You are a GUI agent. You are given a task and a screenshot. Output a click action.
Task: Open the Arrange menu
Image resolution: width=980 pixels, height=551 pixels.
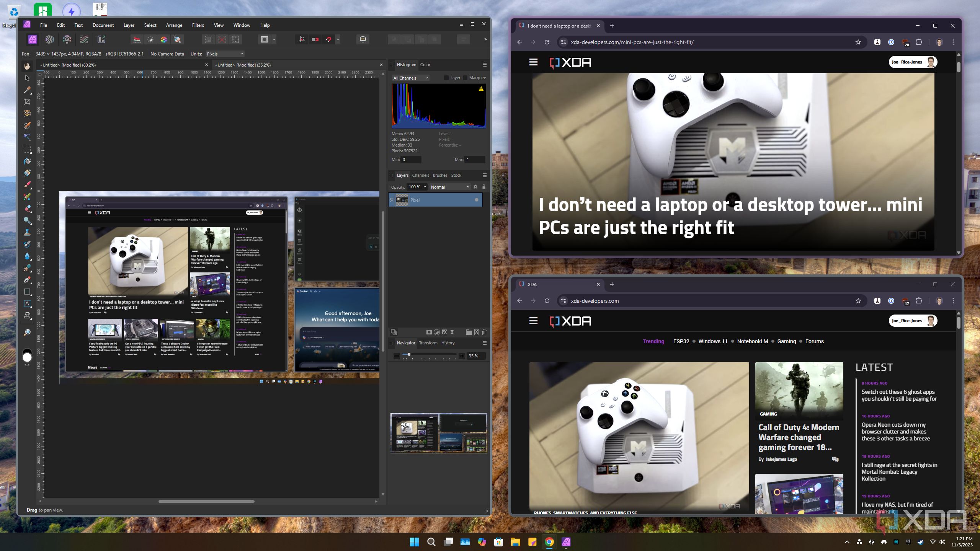[174, 25]
